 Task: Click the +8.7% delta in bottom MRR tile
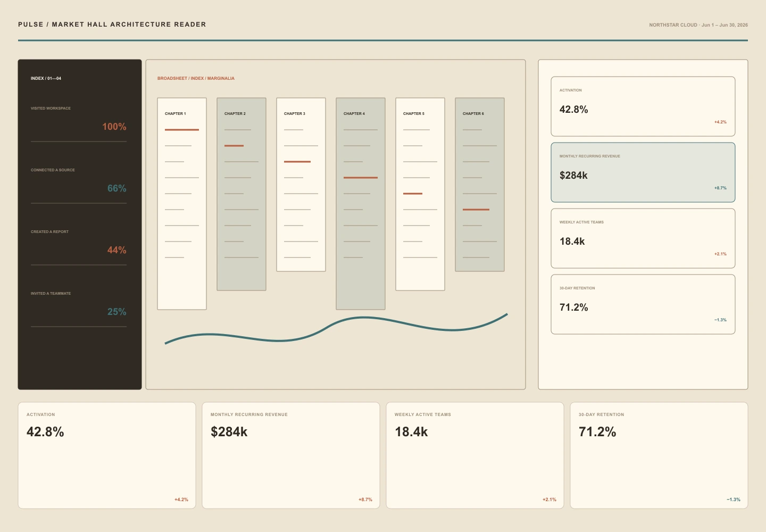coord(365,500)
